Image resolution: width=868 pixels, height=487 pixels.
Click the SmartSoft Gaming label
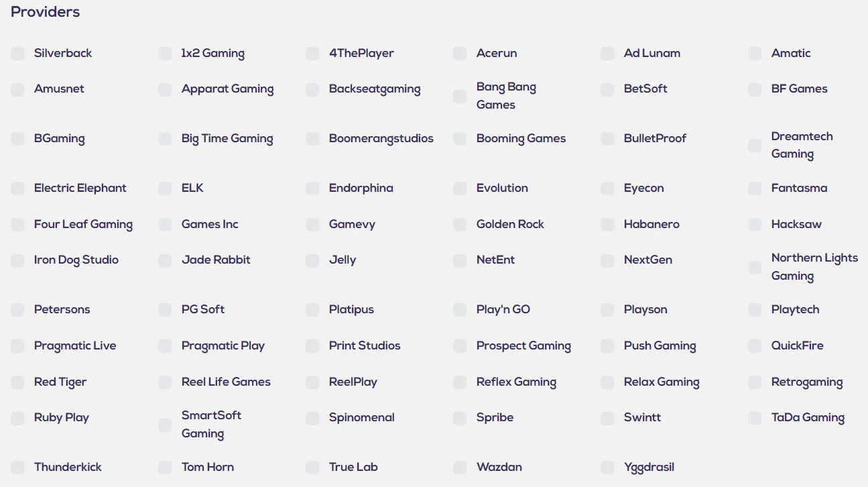[x=211, y=424]
